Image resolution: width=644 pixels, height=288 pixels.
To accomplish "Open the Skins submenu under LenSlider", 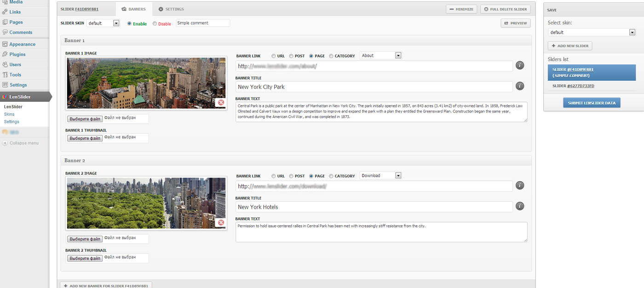I will pos(9,114).
